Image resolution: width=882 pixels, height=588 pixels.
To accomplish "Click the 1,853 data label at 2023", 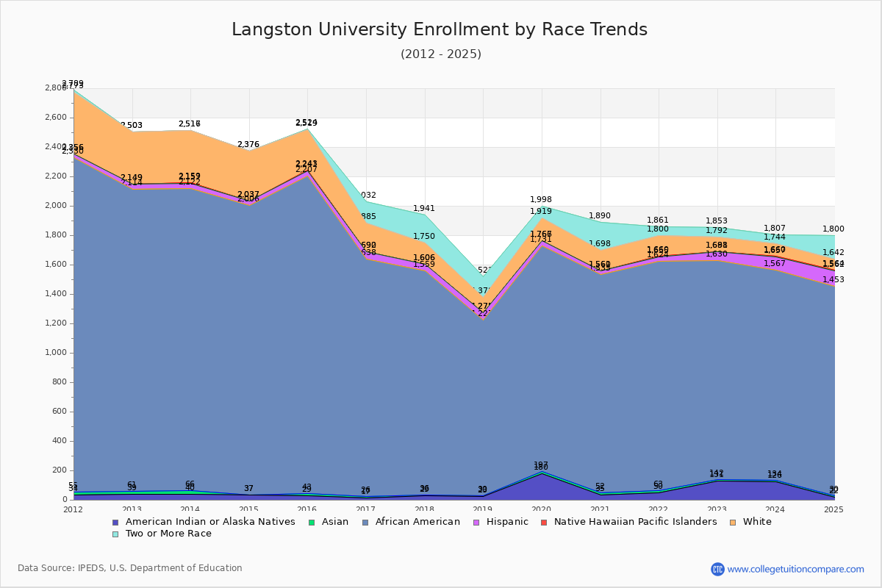I will click(x=717, y=221).
